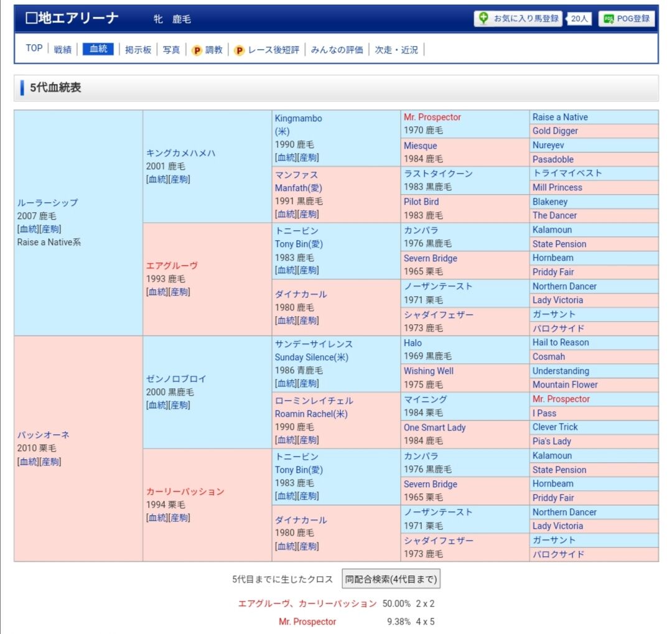672x634 pixels.
Task: Open the Mountain Flower link
Action: pyautogui.click(x=565, y=385)
